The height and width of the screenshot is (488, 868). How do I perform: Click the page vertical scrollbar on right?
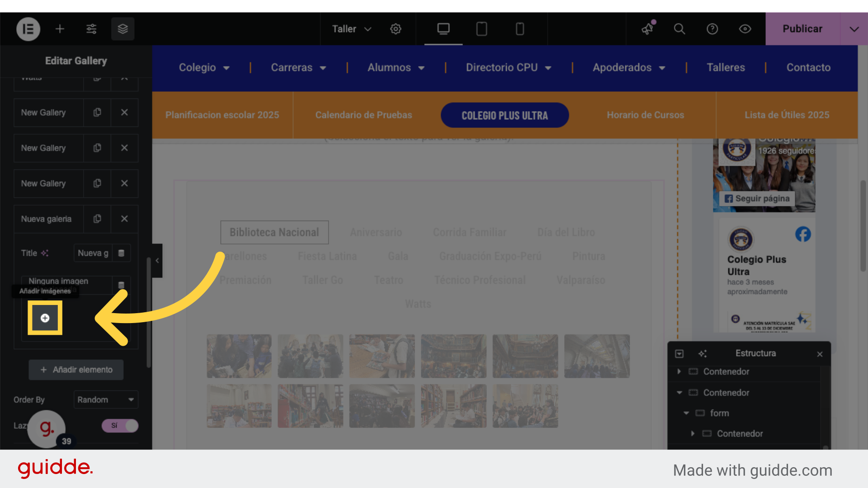coord(863,226)
